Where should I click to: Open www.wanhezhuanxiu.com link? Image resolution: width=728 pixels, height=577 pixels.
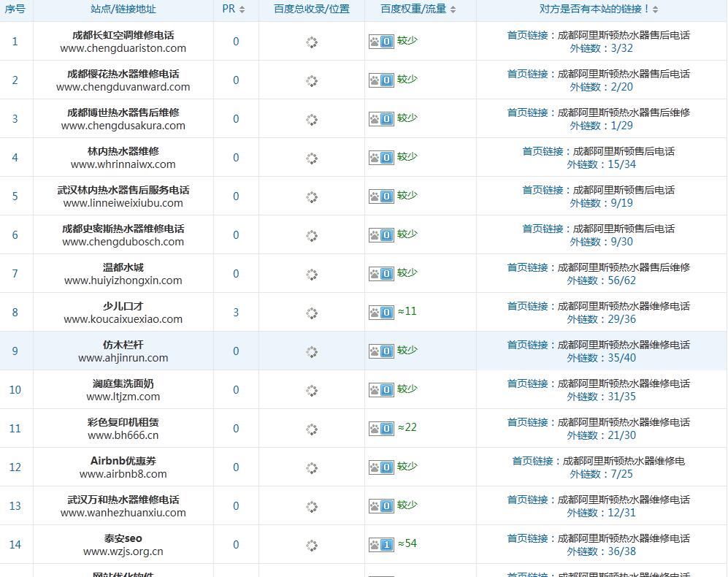point(123,513)
